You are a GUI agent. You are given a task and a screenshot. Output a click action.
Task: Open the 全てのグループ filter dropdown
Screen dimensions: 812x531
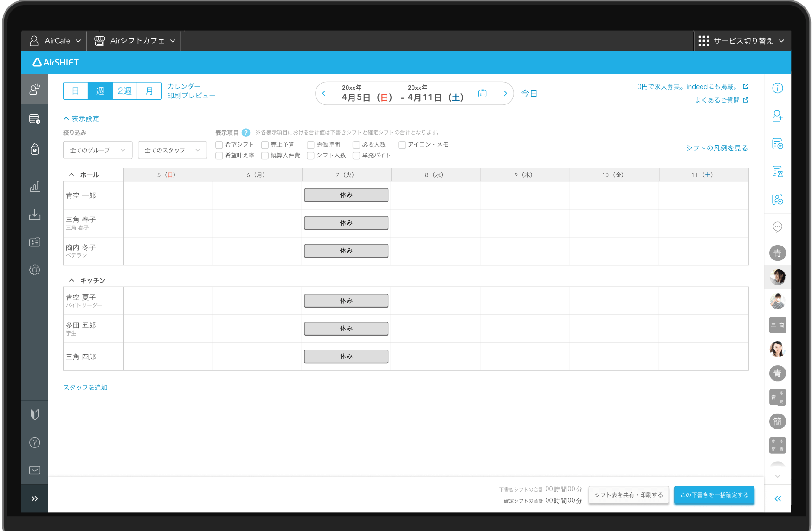click(x=98, y=150)
